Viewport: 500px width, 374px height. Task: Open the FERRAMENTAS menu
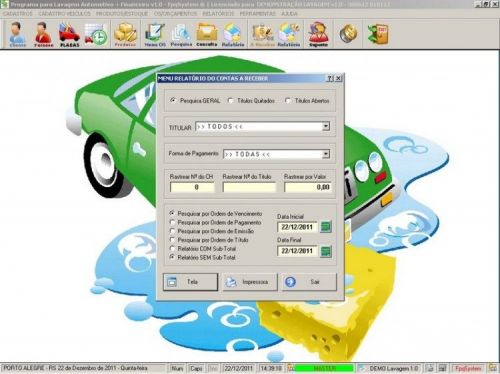tap(258, 14)
